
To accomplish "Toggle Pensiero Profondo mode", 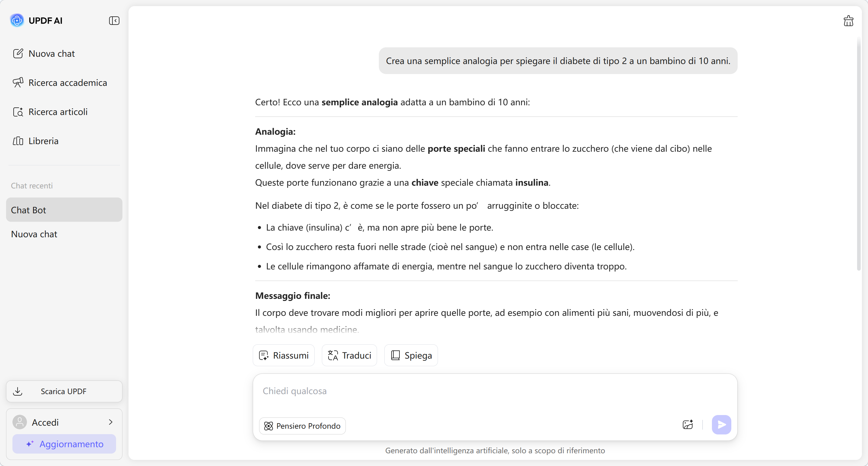I will point(302,426).
